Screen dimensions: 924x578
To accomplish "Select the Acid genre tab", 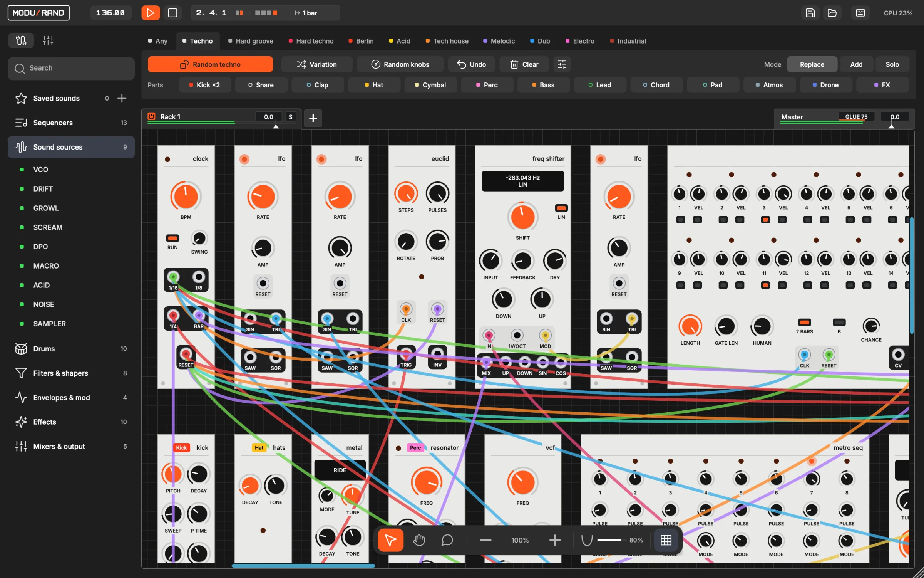I will point(399,41).
